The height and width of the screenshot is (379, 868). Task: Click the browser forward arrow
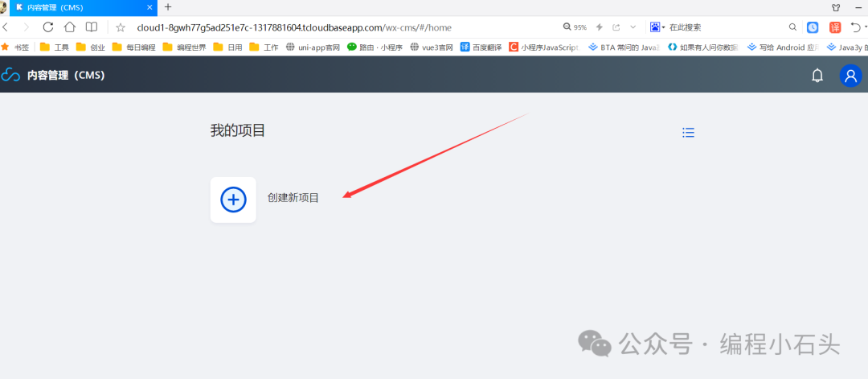(26, 27)
